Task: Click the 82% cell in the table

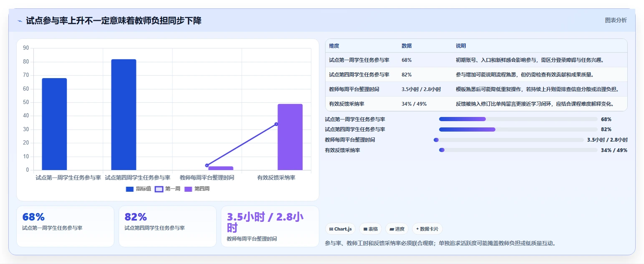Action: [x=407, y=75]
